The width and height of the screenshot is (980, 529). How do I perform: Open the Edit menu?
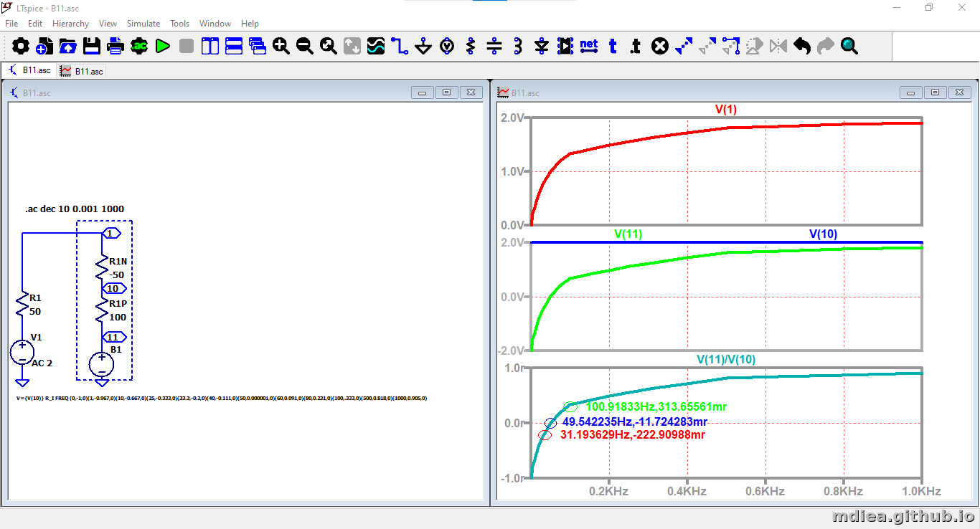coord(35,24)
